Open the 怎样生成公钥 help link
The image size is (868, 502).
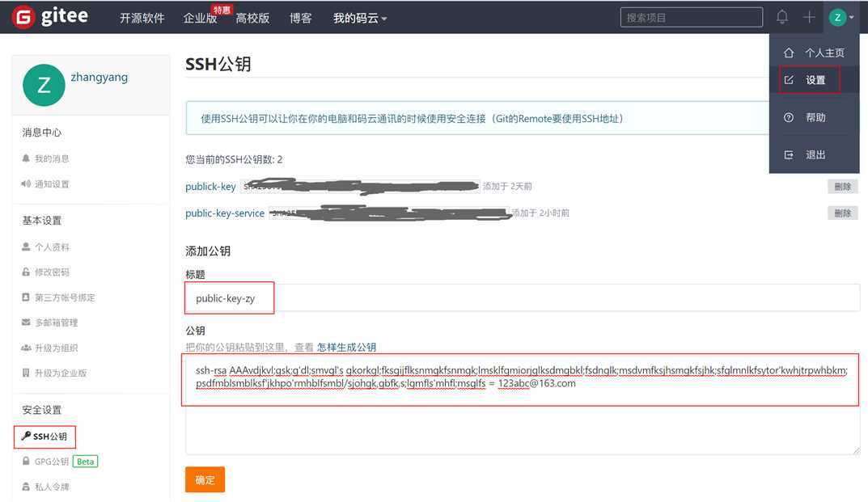click(346, 347)
